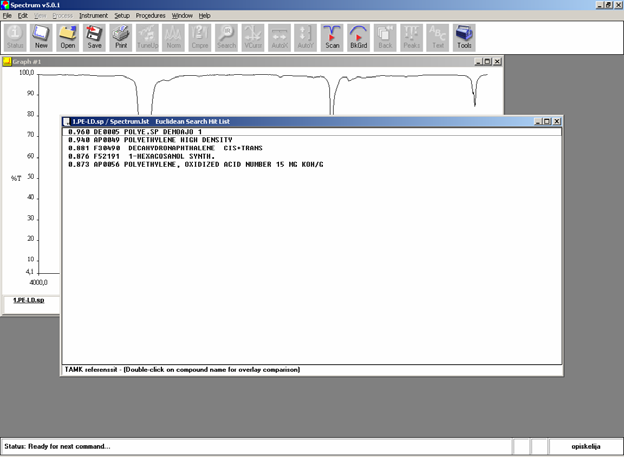
Task: Open the Edit menu
Action: point(23,16)
